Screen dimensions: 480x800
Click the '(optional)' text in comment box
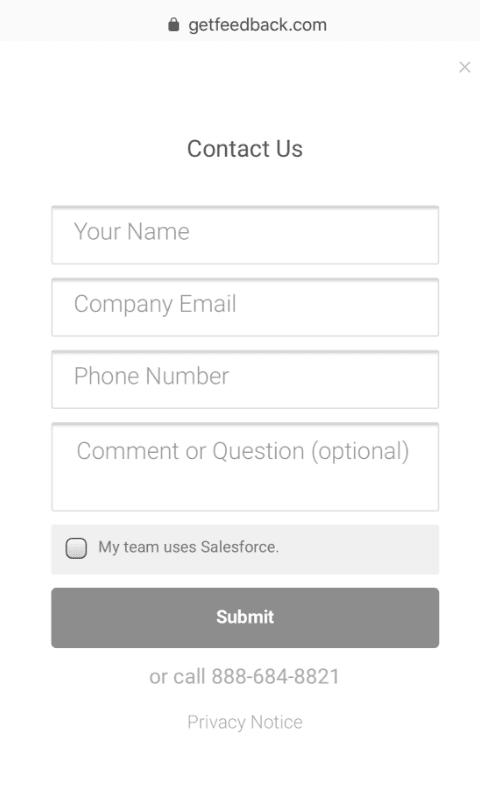360,452
